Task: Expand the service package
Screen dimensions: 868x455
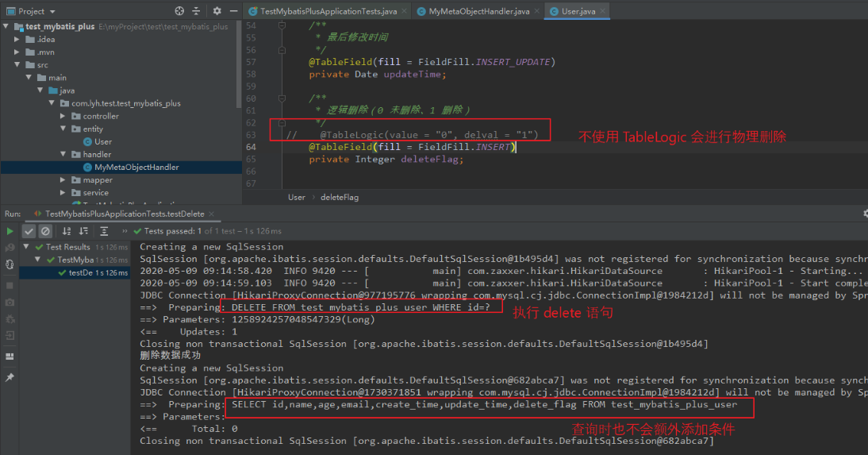Action: 63,192
